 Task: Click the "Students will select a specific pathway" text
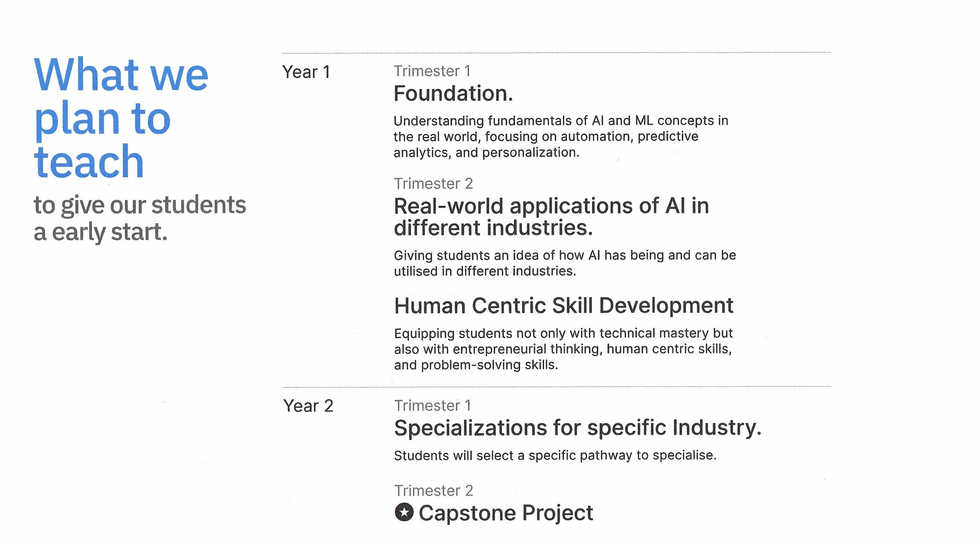[x=555, y=455]
